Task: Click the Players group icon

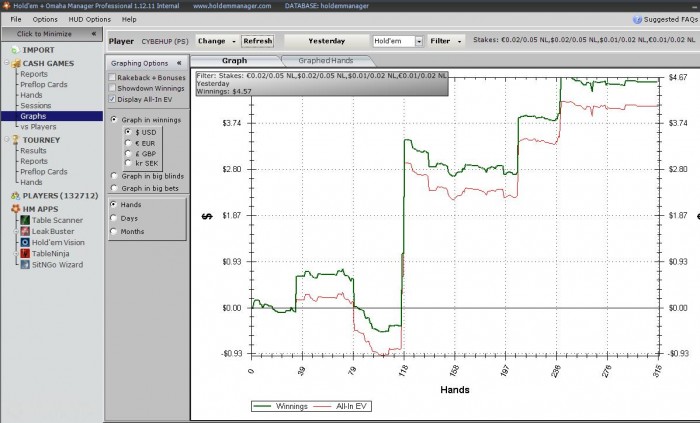Action: [x=16, y=196]
